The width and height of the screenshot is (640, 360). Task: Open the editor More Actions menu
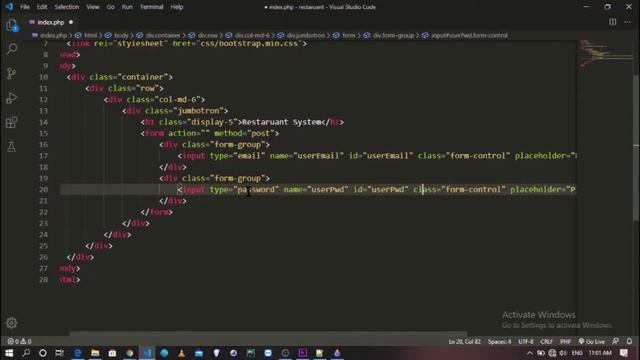(x=627, y=22)
